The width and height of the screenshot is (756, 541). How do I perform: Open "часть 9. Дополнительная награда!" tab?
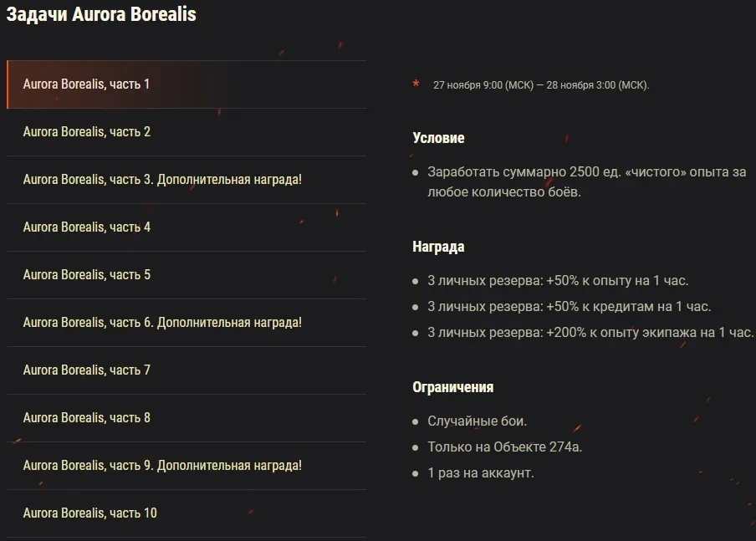[x=162, y=466]
